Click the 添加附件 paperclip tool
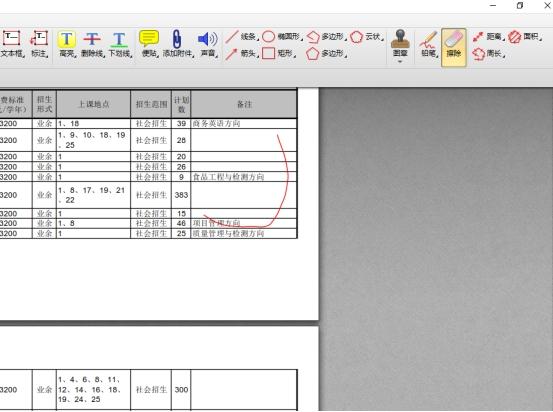 pyautogui.click(x=177, y=44)
